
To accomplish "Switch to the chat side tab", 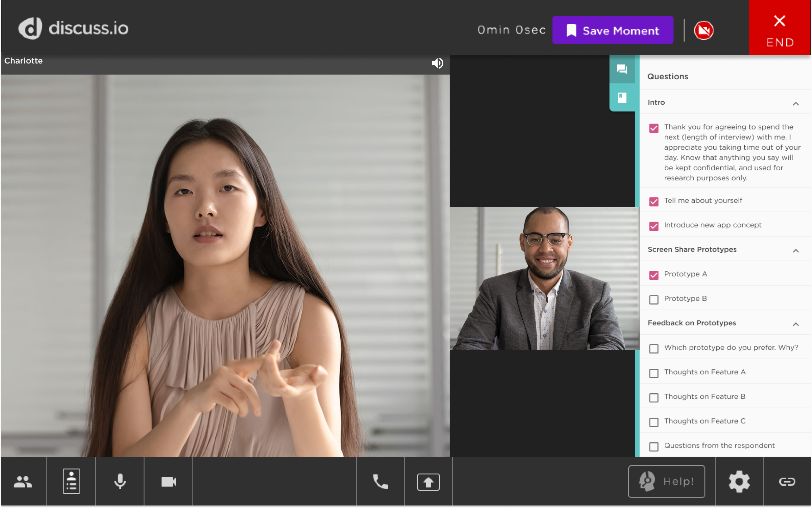I will click(x=622, y=70).
